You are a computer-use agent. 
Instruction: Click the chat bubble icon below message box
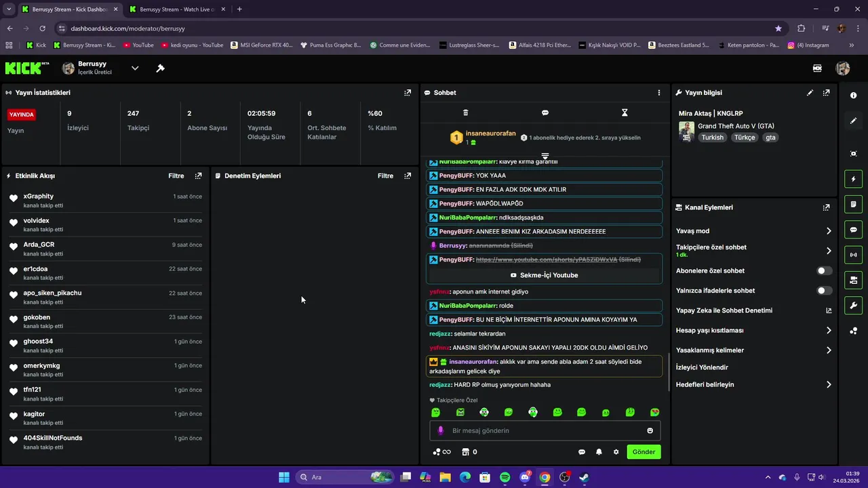(581, 452)
